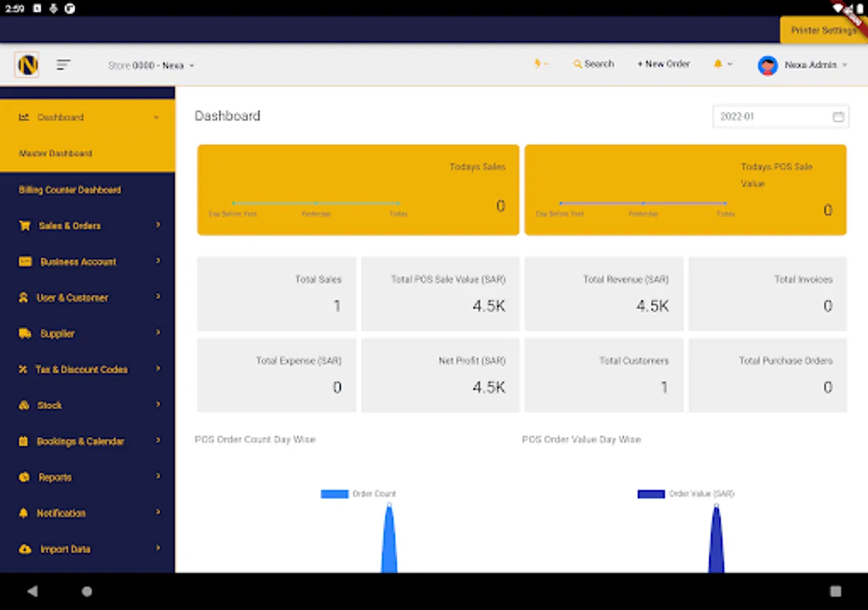Open Billing Counter Dashboard menu item

click(x=87, y=190)
